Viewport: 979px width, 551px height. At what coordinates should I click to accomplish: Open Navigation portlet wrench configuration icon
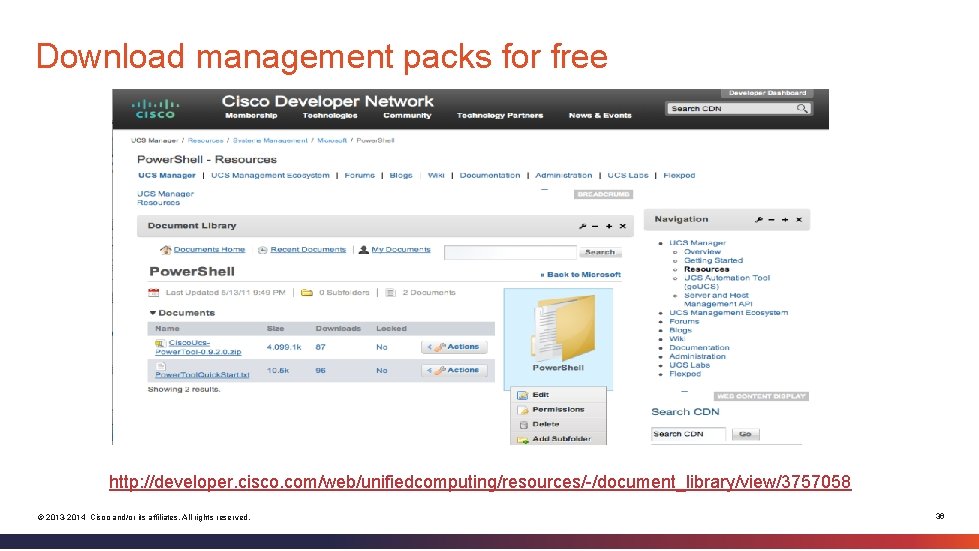point(759,220)
